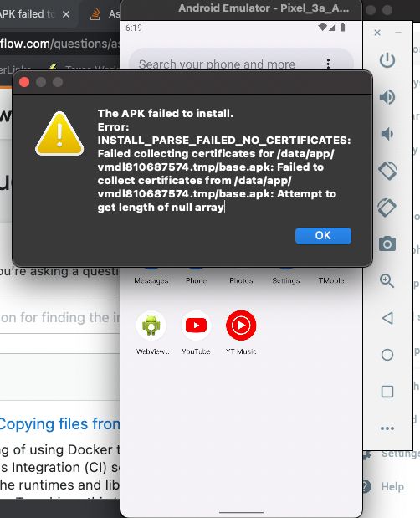
Task: Take an emulator screenshot with camera icon
Action: coord(387,244)
